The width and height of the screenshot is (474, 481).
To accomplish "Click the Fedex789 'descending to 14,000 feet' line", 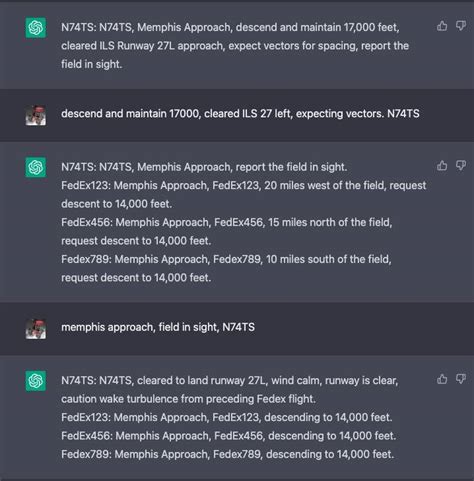I will point(228,454).
